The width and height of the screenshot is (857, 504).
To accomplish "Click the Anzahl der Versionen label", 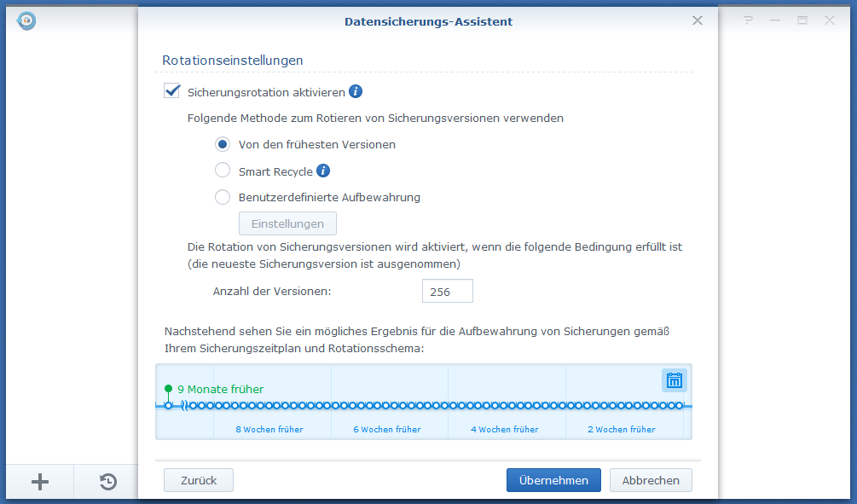I will coord(272,292).
